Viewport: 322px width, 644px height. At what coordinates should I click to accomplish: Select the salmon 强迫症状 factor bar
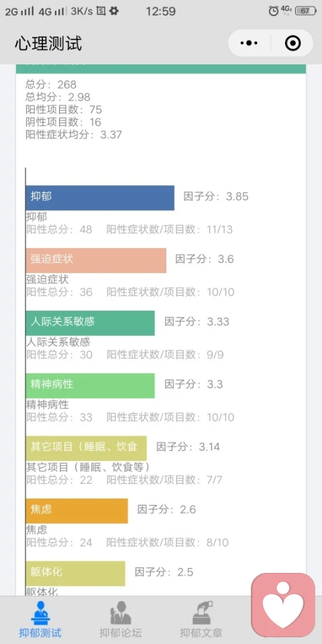click(x=96, y=260)
